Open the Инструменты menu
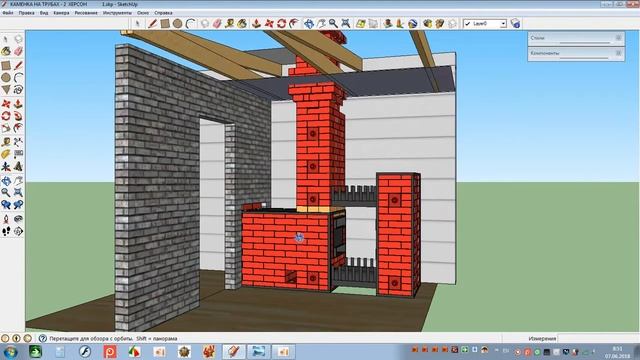 [x=117, y=13]
